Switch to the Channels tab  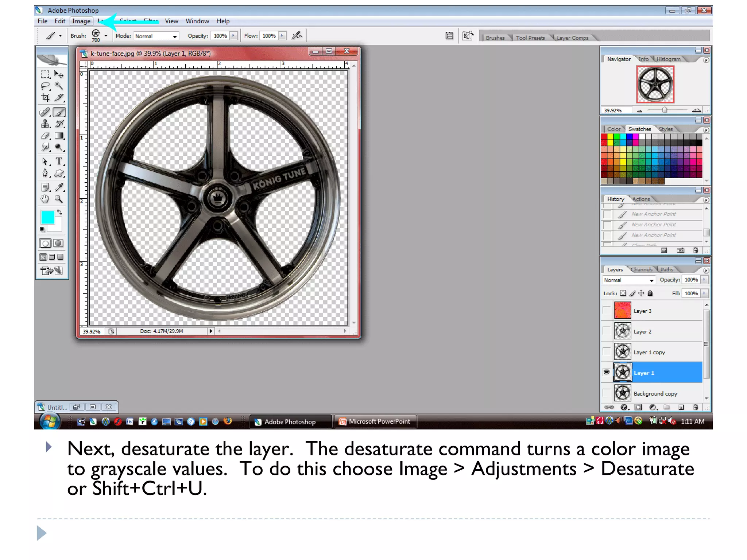pyautogui.click(x=641, y=270)
